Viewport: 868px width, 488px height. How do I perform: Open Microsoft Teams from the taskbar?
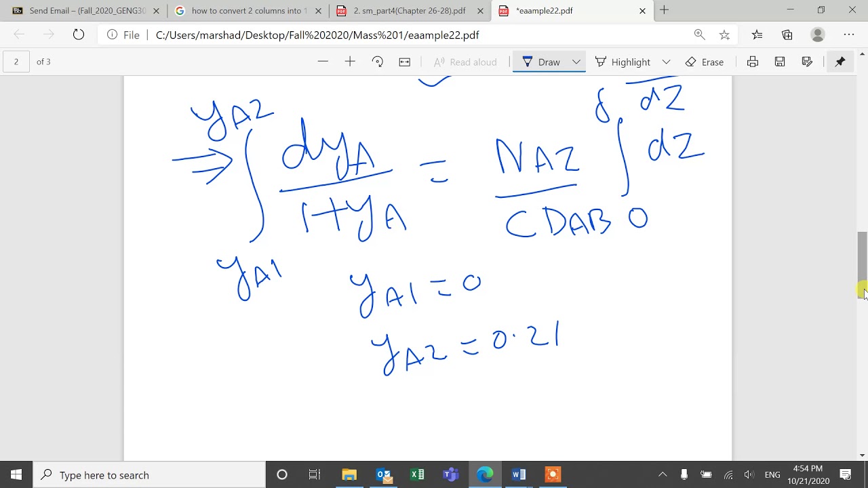(451, 474)
